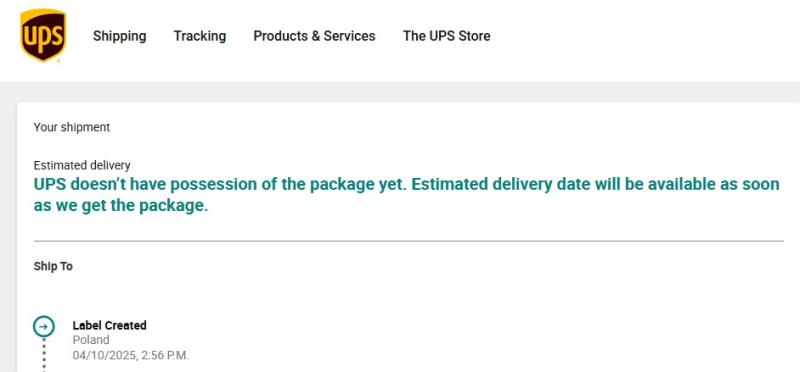Image resolution: width=800 pixels, height=372 pixels.
Task: Click the 04/10/2025 date text
Action: (x=104, y=355)
